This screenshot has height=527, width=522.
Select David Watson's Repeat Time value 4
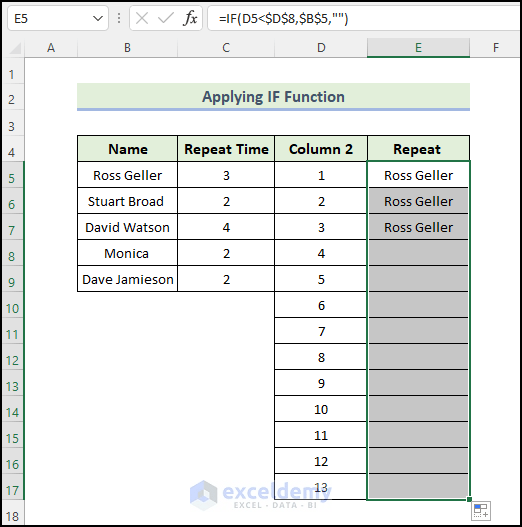226,227
